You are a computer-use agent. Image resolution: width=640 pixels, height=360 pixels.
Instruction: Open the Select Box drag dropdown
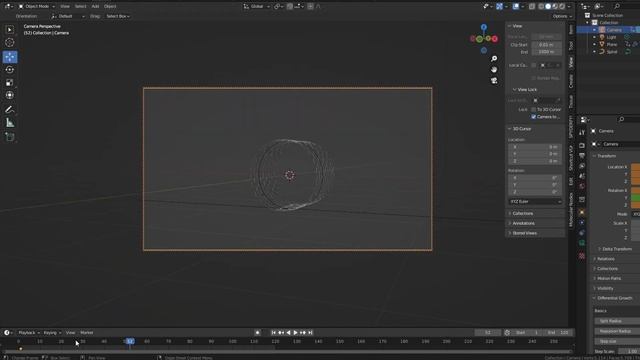click(x=118, y=16)
